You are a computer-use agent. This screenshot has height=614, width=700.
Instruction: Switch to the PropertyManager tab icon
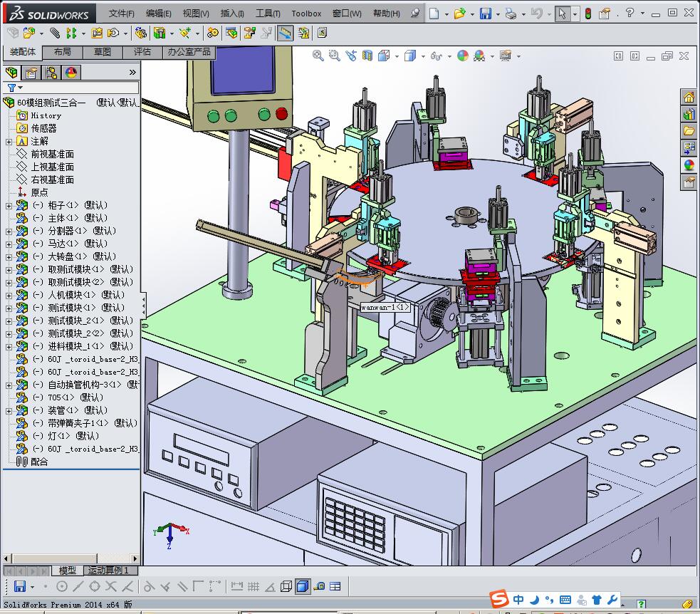pos(31,72)
